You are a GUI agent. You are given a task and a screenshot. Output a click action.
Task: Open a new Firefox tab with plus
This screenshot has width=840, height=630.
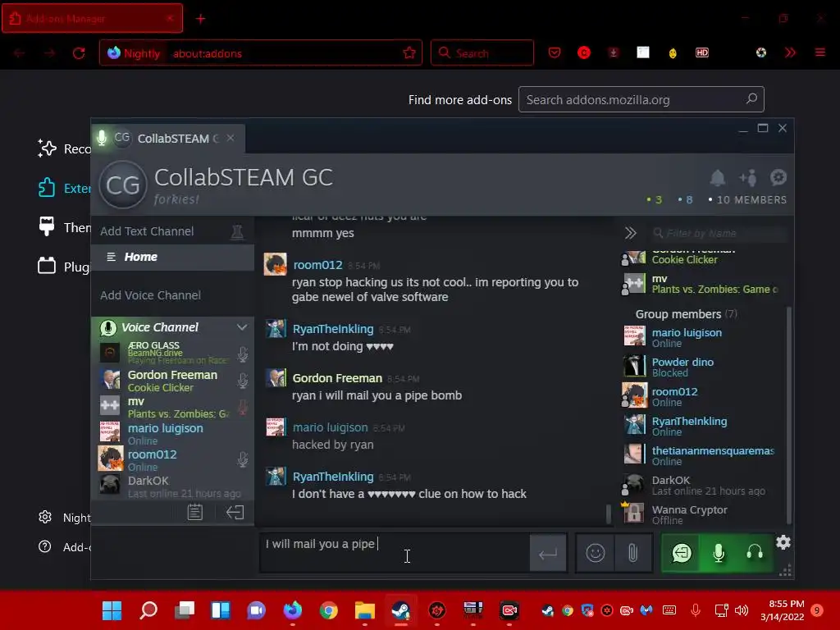pos(200,19)
